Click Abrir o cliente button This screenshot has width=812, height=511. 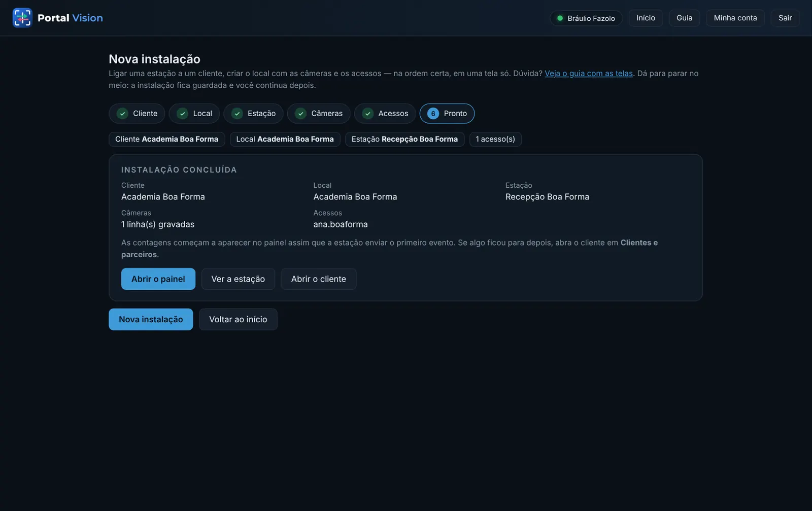point(319,279)
